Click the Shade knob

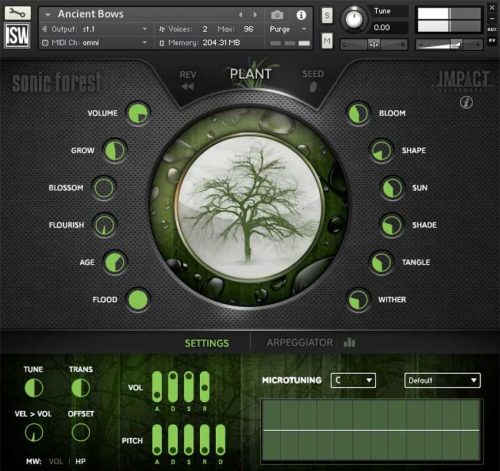pyautogui.click(x=391, y=225)
